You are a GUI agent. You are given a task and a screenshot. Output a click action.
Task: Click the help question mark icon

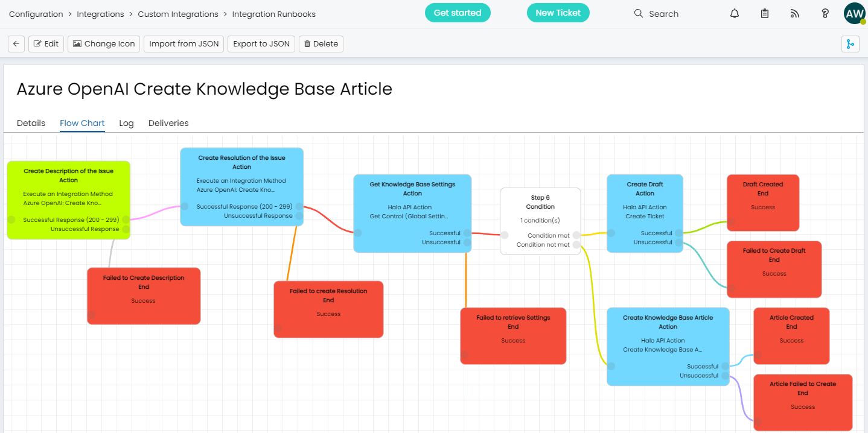point(825,13)
